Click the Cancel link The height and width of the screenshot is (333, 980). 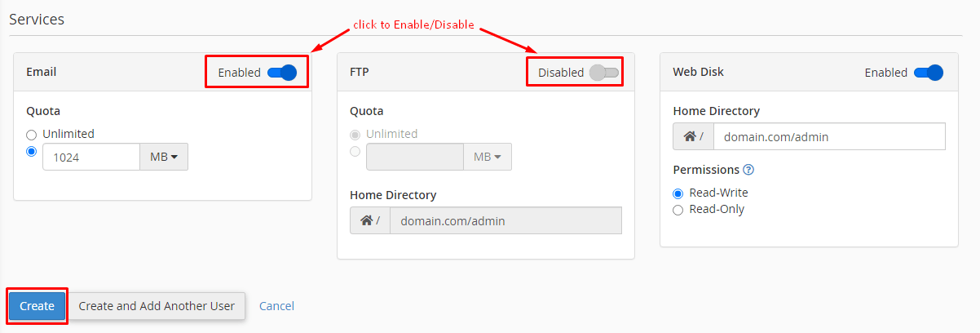276,306
